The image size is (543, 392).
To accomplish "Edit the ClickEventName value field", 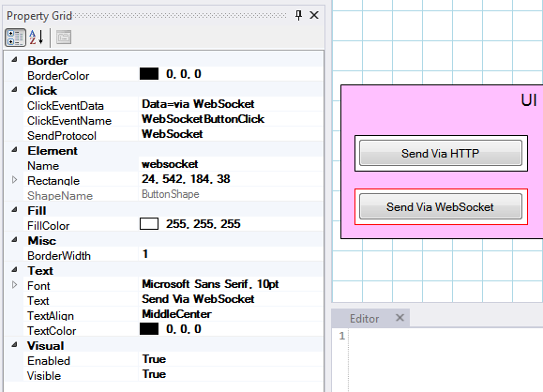I will tap(231, 119).
